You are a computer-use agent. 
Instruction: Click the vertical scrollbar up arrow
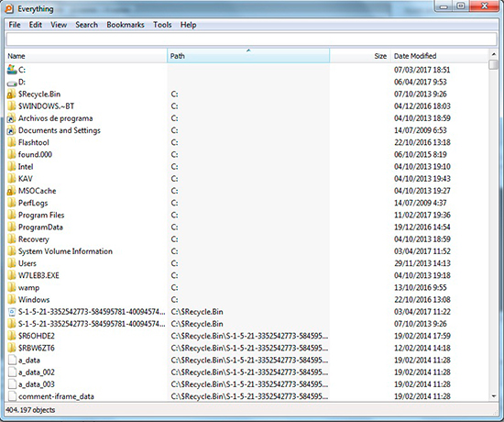tap(493, 54)
